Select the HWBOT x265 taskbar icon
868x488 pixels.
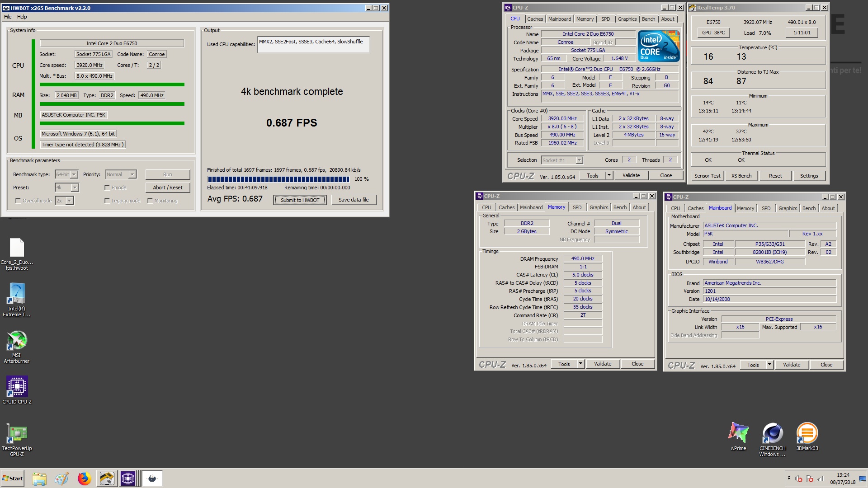click(x=152, y=479)
